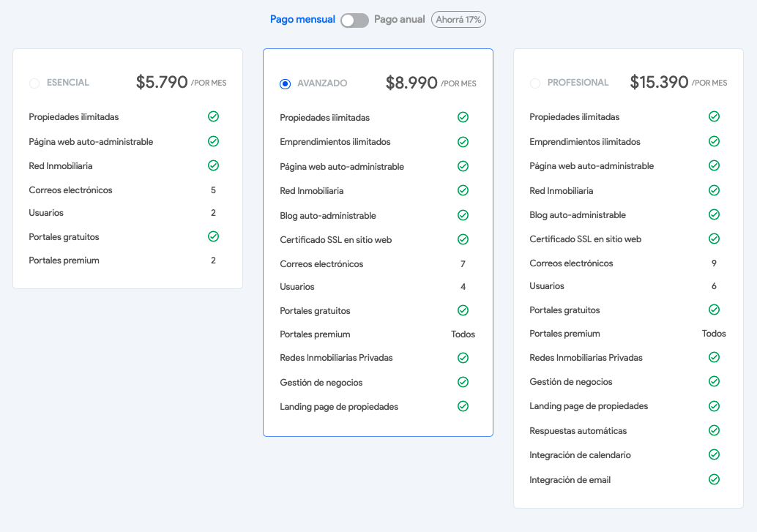757x532 pixels.
Task: Click the Profesional plan title
Action: click(578, 83)
